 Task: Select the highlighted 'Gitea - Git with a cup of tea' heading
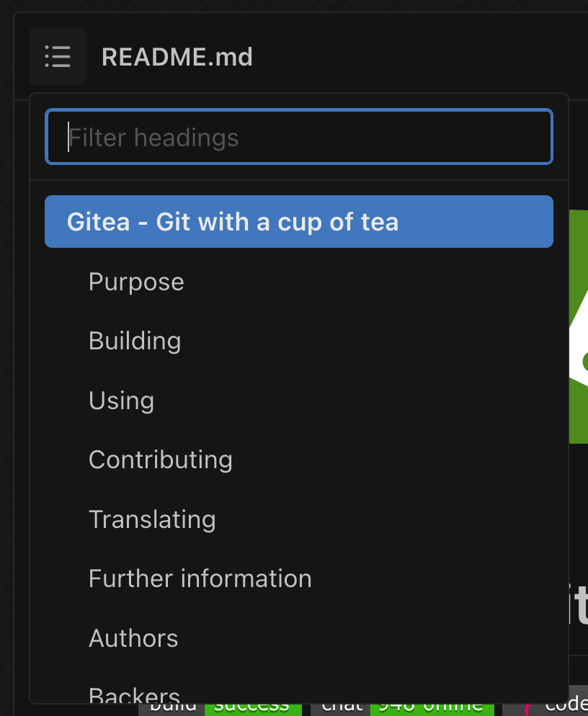pyautogui.click(x=232, y=221)
